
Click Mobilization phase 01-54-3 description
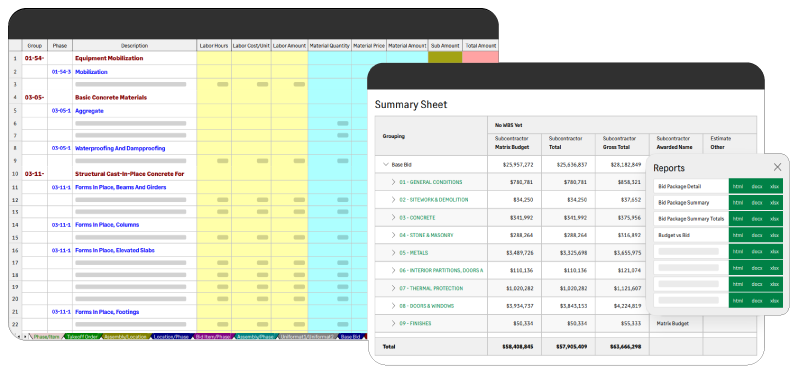point(91,72)
